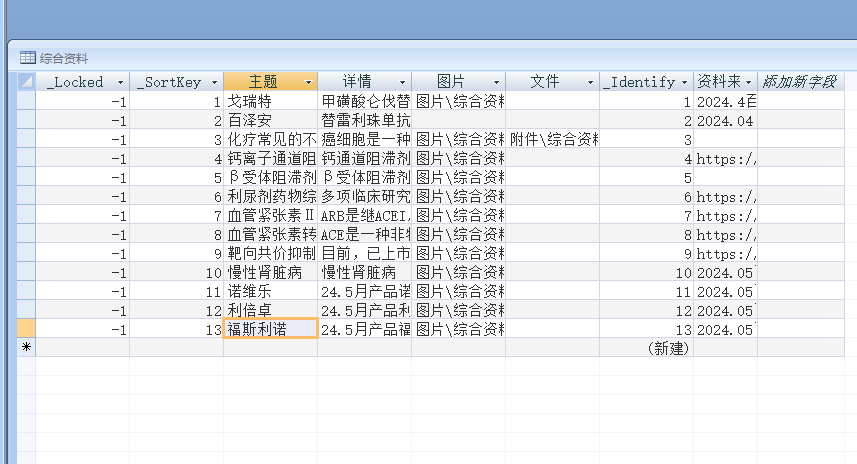Click the ACE是一种非 detail cell
This screenshot has height=464, width=857.
[365, 234]
